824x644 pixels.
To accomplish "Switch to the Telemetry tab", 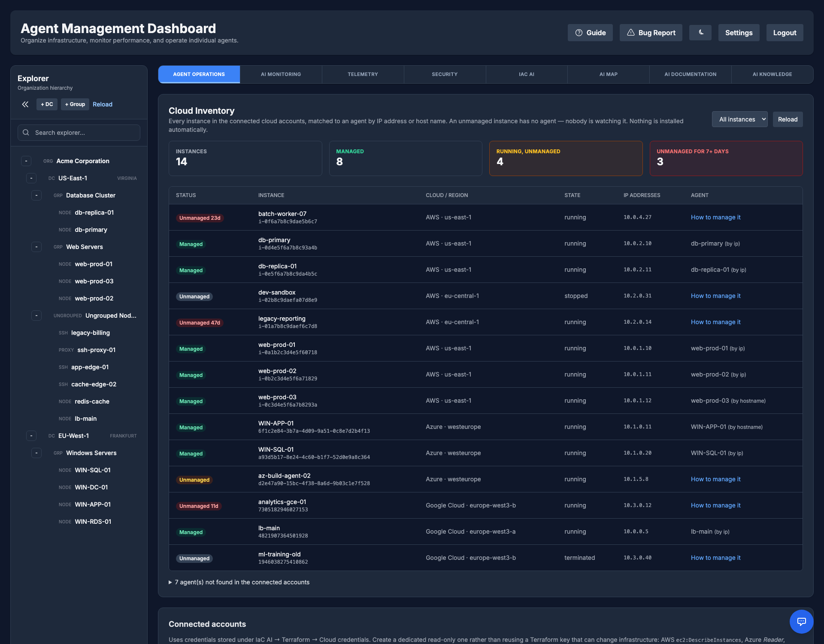I will [x=363, y=74].
